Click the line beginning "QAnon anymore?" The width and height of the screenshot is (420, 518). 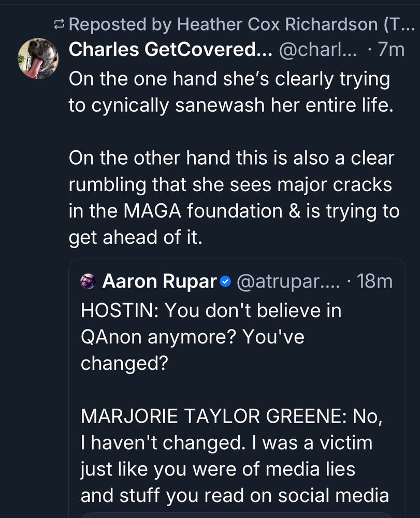(193, 337)
